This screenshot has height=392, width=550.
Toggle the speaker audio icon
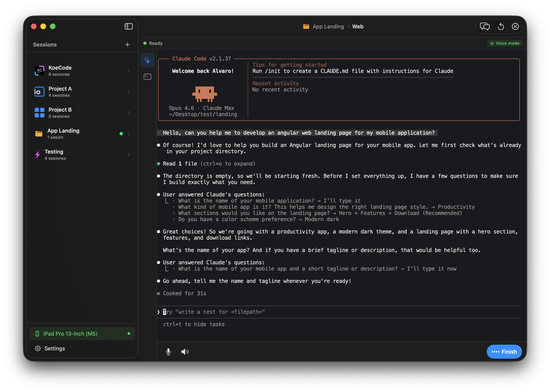(x=185, y=352)
